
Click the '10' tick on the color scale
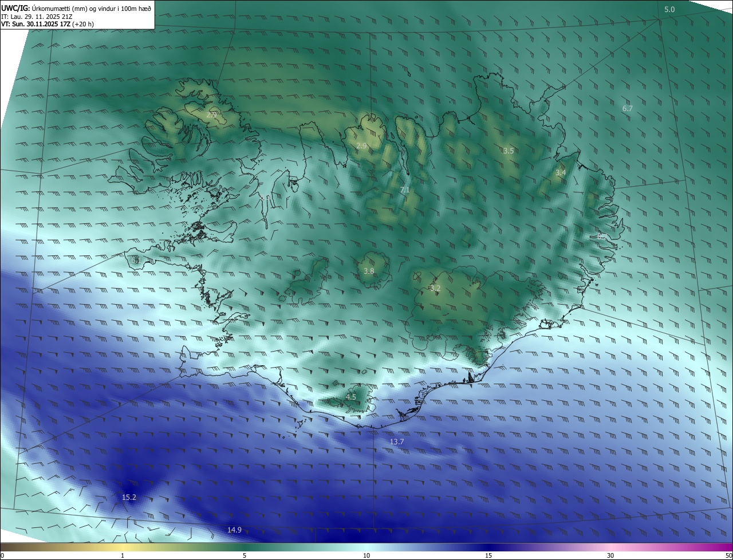tap(366, 555)
